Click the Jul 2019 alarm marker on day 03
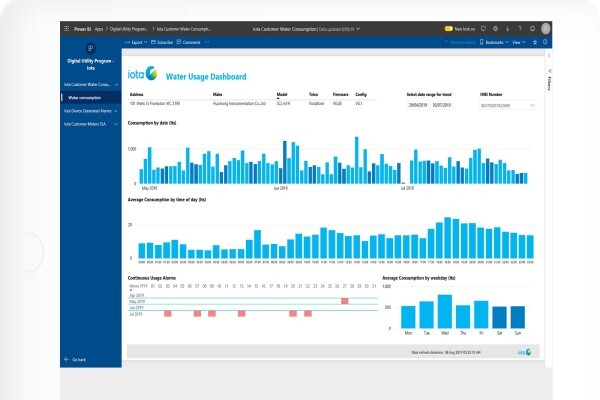600x400 pixels. point(168,314)
